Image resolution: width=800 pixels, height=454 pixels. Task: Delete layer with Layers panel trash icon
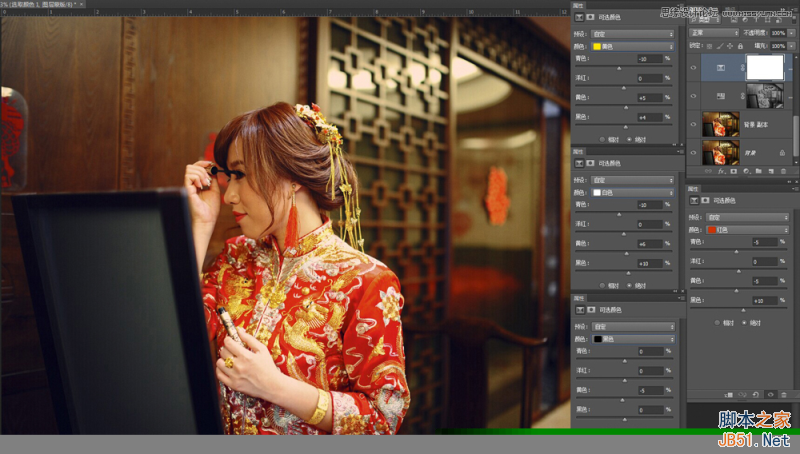click(784, 171)
